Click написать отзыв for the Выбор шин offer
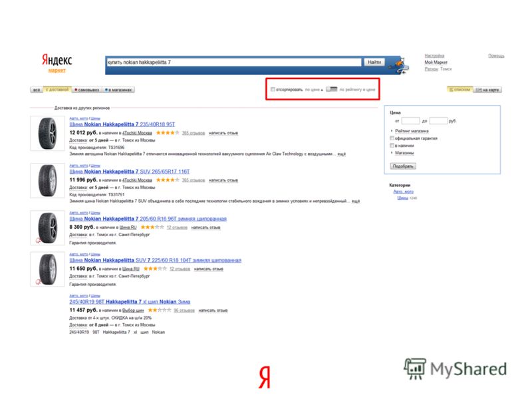532x399 pixels. 213,310
